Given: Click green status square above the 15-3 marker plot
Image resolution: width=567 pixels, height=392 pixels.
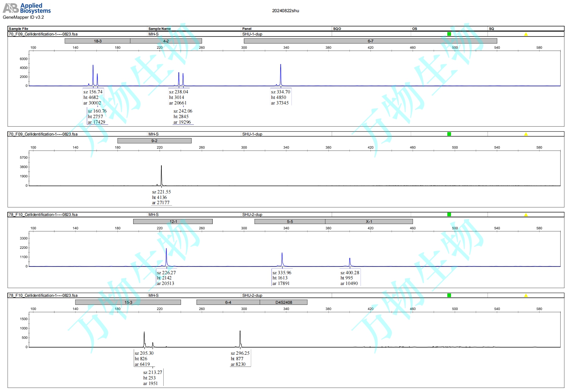Looking at the screenshot, I should tap(449, 295).
